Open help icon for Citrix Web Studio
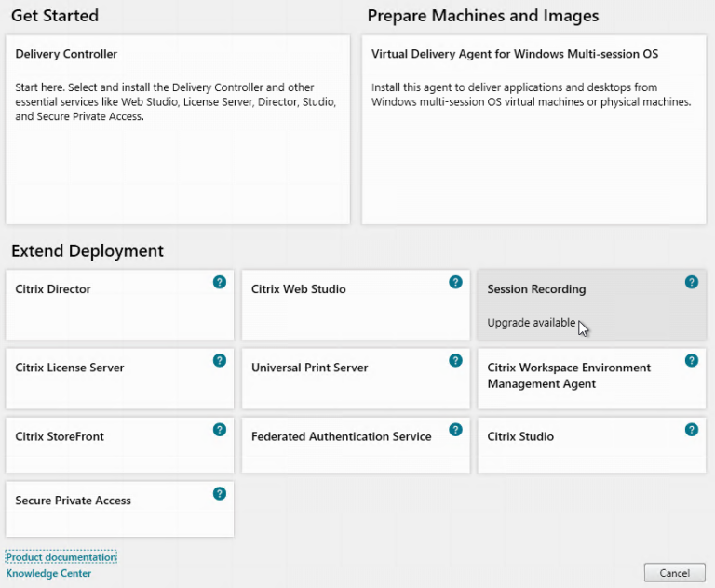 455,282
